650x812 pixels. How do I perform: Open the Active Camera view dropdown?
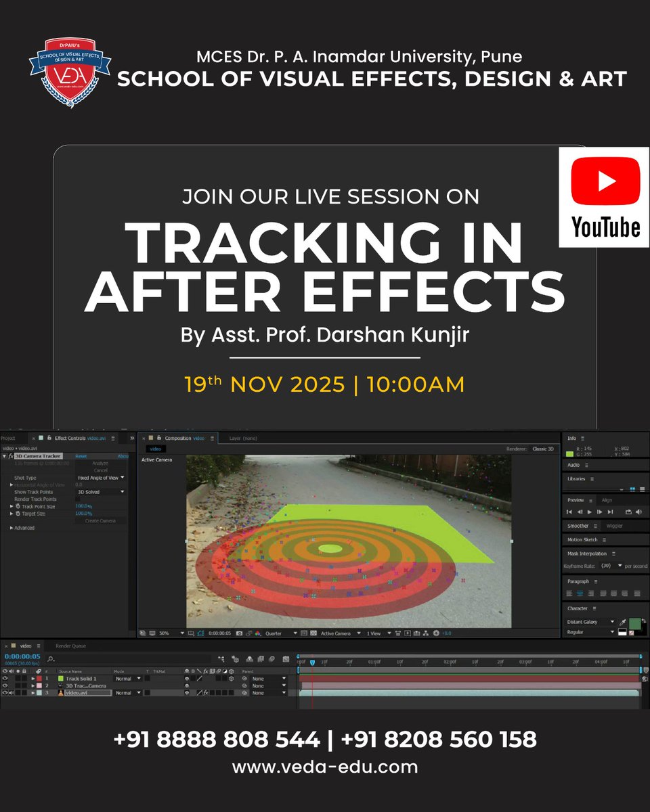coord(341,633)
